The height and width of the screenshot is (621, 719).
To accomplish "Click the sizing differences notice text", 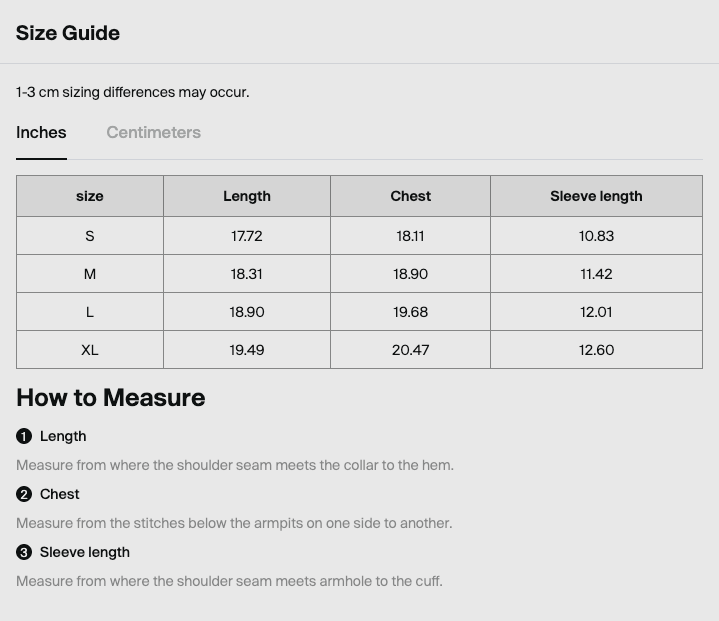I will [133, 92].
